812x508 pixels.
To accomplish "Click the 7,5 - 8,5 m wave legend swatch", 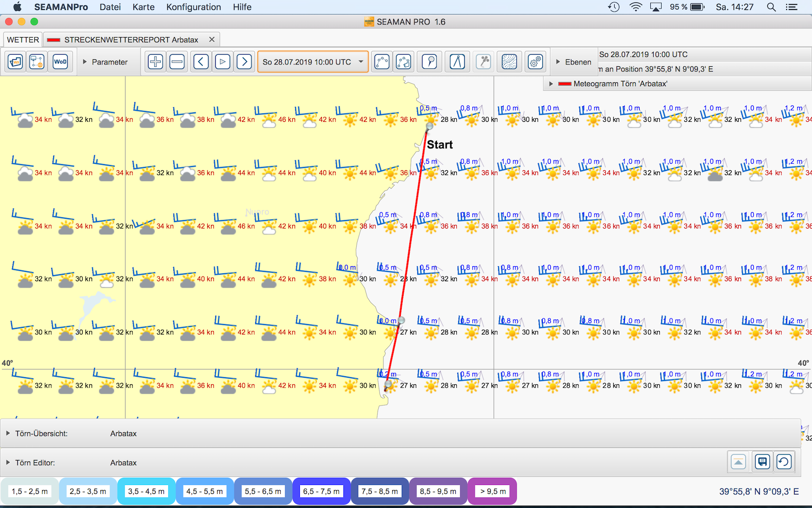I will pyautogui.click(x=380, y=491).
